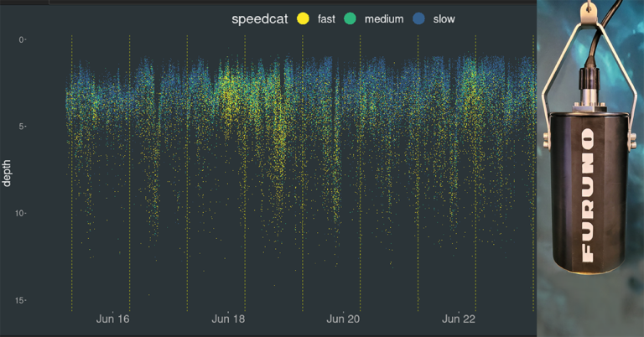Click the blue slow legend dot
The image size is (644, 337).
pos(418,18)
